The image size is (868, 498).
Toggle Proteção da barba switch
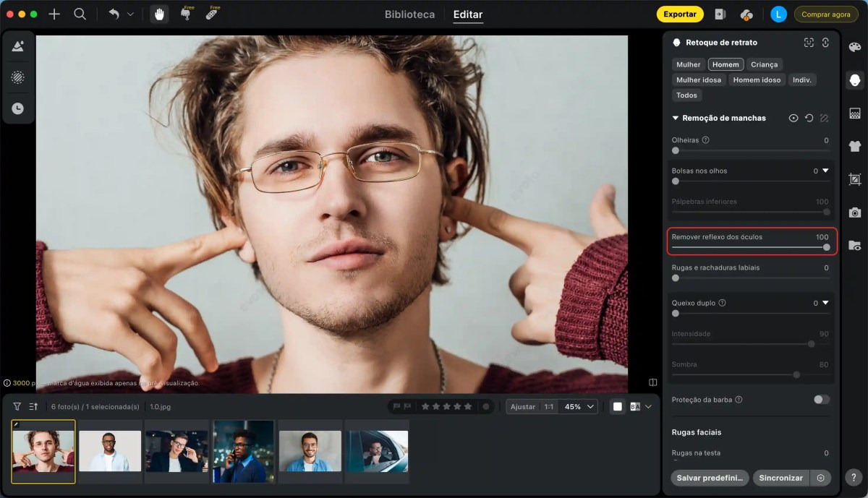pyautogui.click(x=821, y=400)
